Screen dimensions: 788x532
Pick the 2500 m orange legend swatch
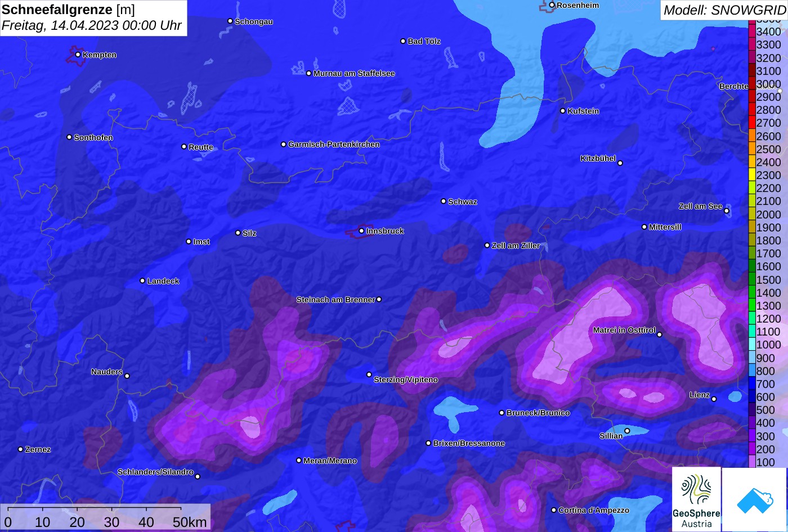pyautogui.click(x=751, y=149)
